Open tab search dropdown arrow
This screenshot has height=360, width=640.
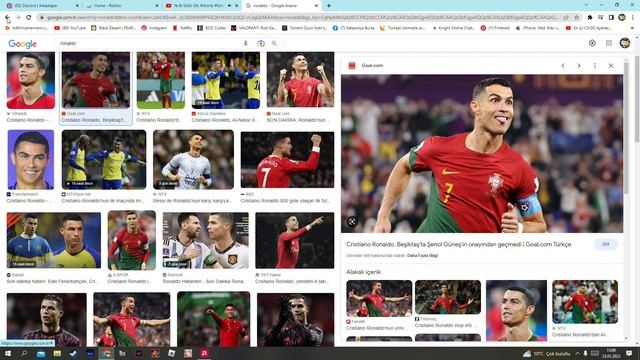point(586,5)
